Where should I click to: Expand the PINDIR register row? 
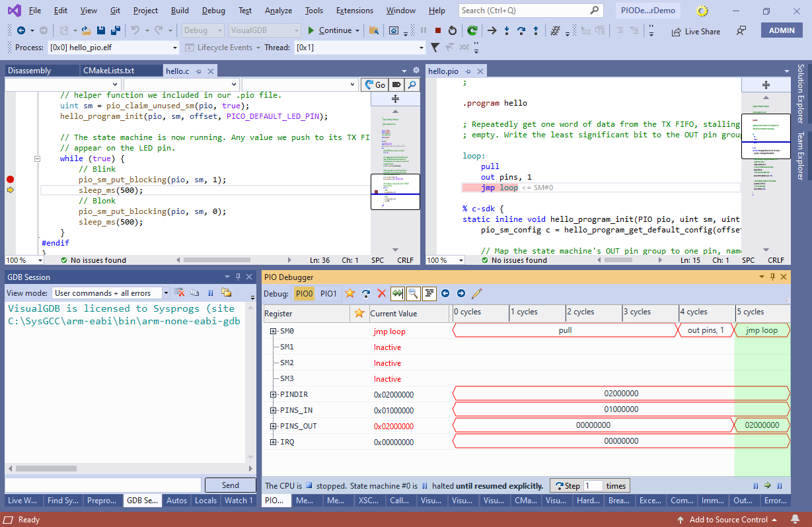click(x=274, y=394)
